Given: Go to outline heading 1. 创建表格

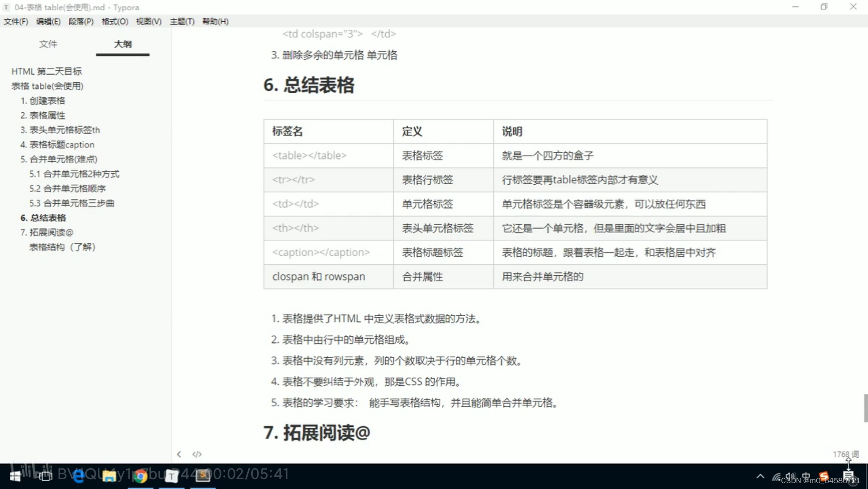Looking at the screenshot, I should click(43, 101).
